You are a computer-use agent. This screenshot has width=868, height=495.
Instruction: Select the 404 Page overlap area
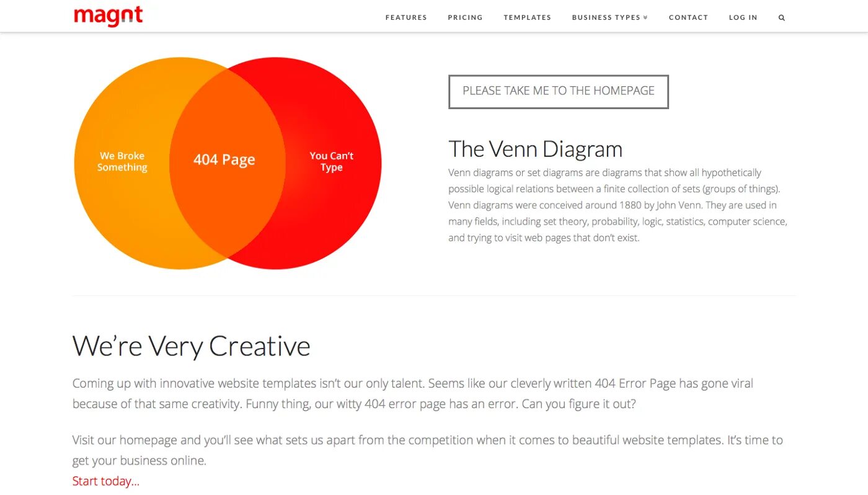[224, 160]
